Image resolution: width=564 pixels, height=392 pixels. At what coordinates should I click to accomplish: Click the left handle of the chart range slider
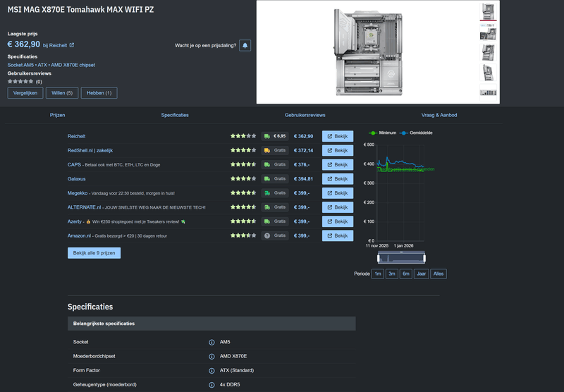pos(379,258)
